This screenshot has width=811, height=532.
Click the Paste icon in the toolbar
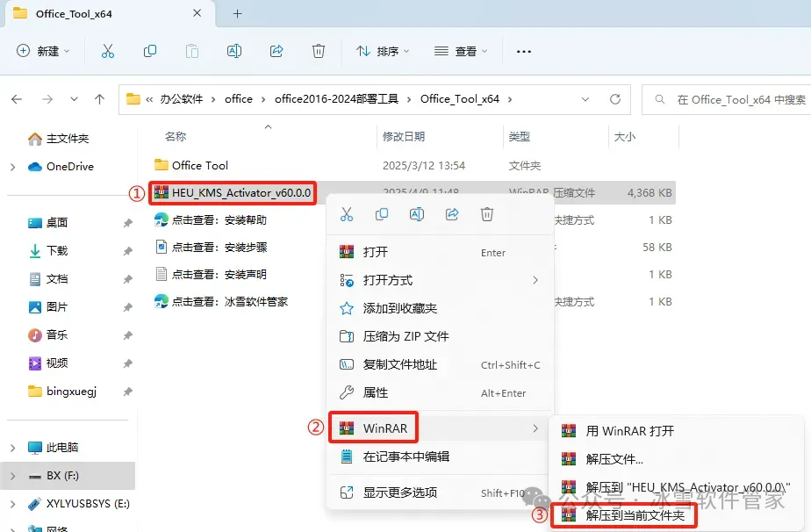coord(192,51)
